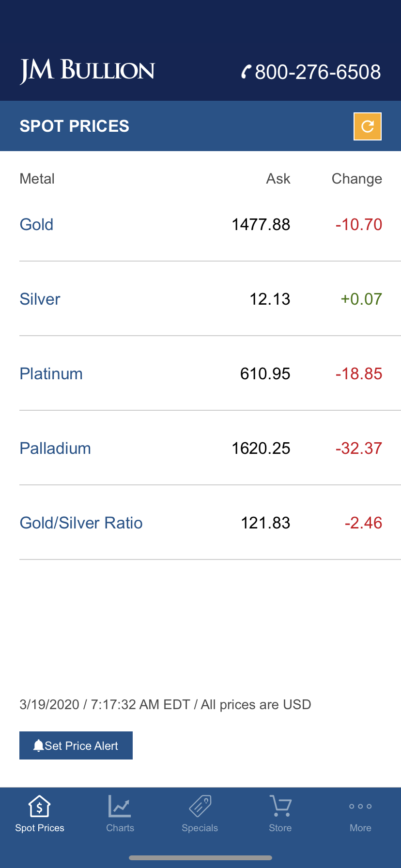Tap the gold ask price 1477.88
The width and height of the screenshot is (401, 868).
pos(261,225)
